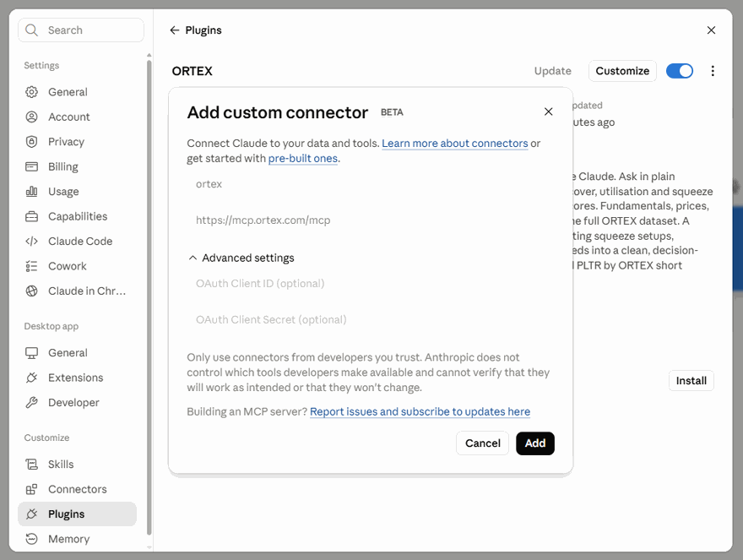
Task: Click the Billing card icon
Action: tap(31, 166)
